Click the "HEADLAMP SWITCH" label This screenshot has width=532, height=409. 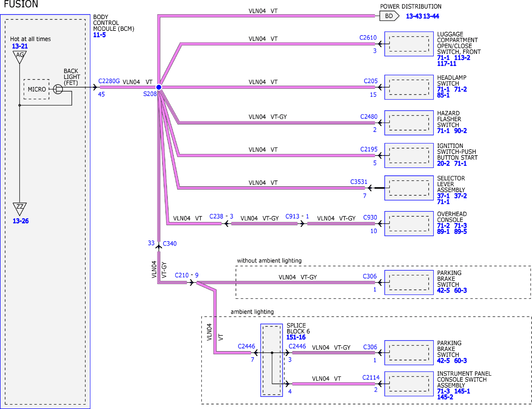click(452, 80)
